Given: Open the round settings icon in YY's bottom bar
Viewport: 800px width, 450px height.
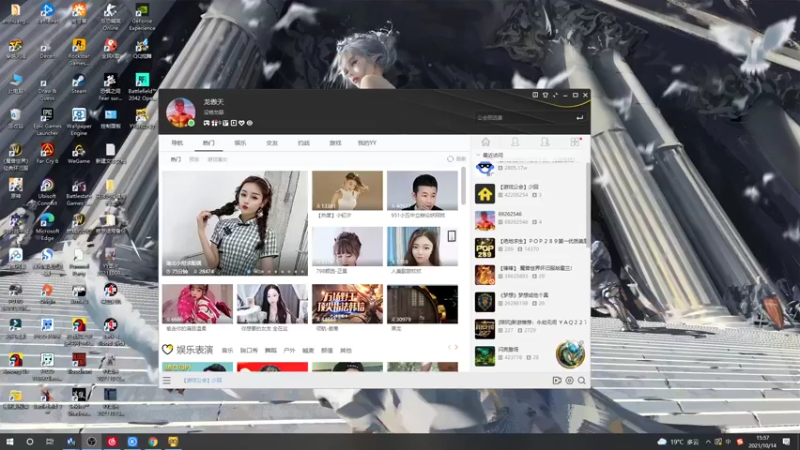Looking at the screenshot, I should tap(569, 380).
